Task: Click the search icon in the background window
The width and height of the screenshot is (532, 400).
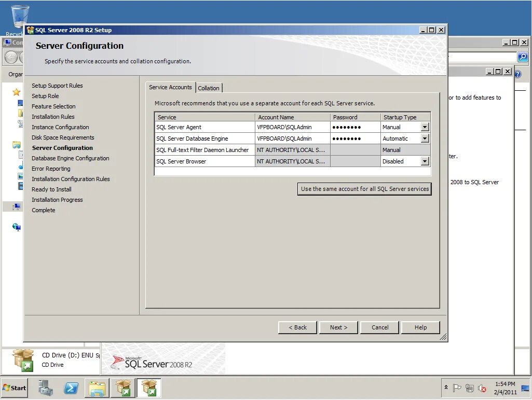Action: pos(523,57)
